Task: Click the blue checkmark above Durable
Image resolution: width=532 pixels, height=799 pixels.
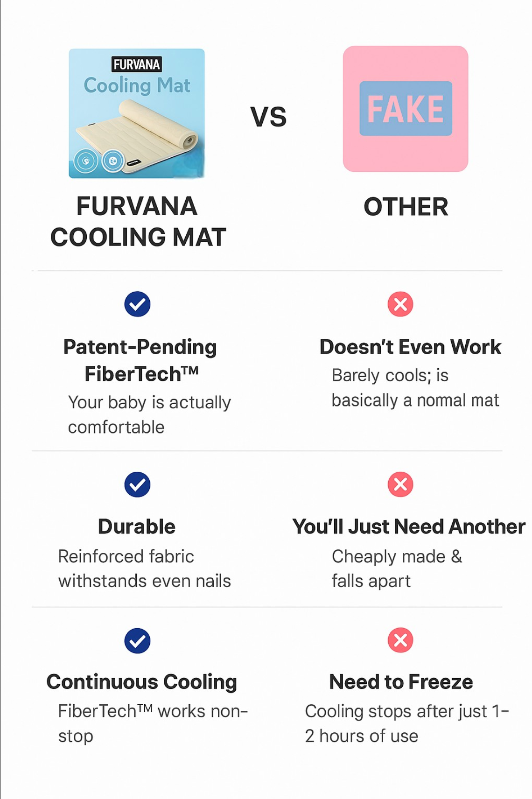Action: click(x=137, y=484)
